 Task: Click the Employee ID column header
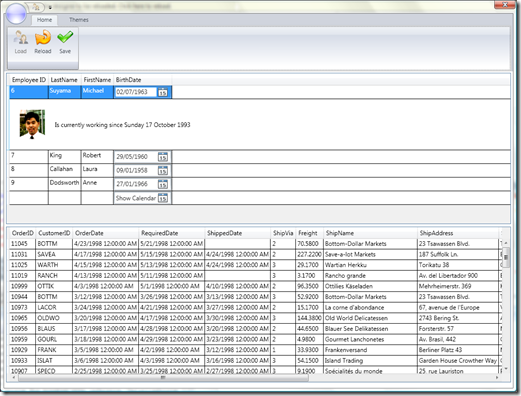point(29,80)
